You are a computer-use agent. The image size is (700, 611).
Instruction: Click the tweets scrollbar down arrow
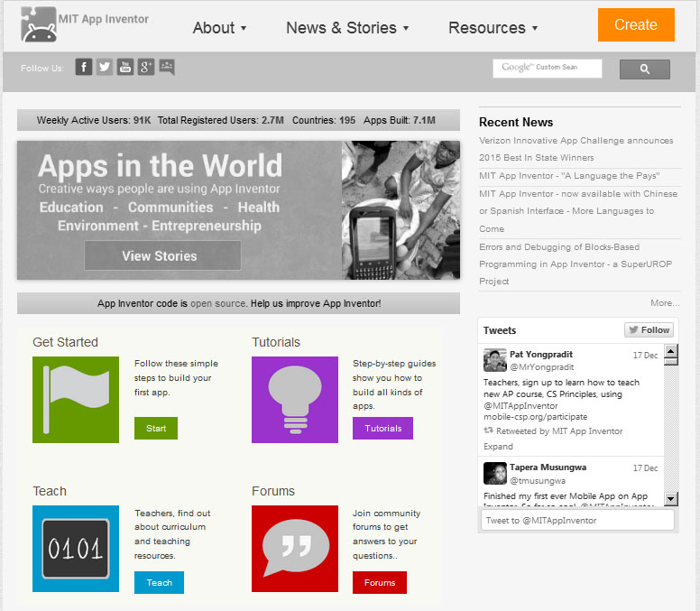coord(670,498)
